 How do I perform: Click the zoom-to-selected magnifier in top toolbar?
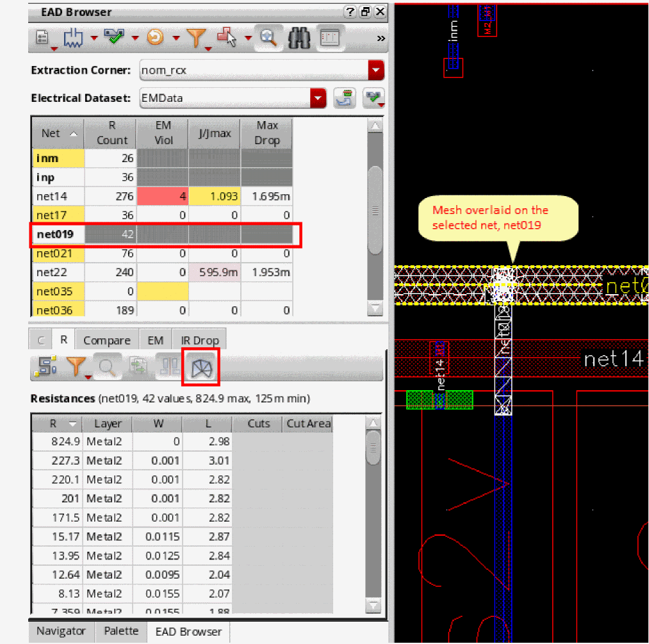(x=268, y=38)
